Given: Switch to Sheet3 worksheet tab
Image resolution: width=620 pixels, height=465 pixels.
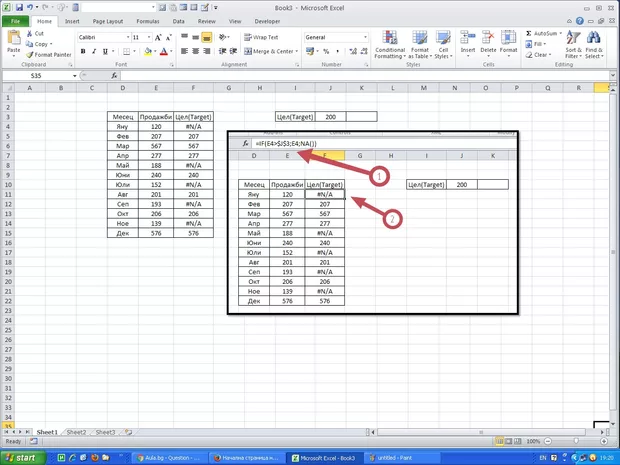Looking at the screenshot, I should [x=105, y=432].
